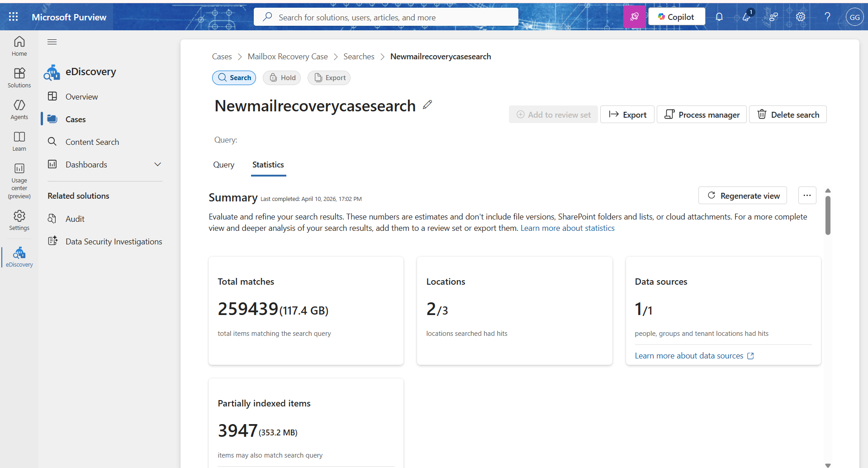Image resolution: width=868 pixels, height=468 pixels.
Task: Open Home in the left rail
Action: (19, 46)
